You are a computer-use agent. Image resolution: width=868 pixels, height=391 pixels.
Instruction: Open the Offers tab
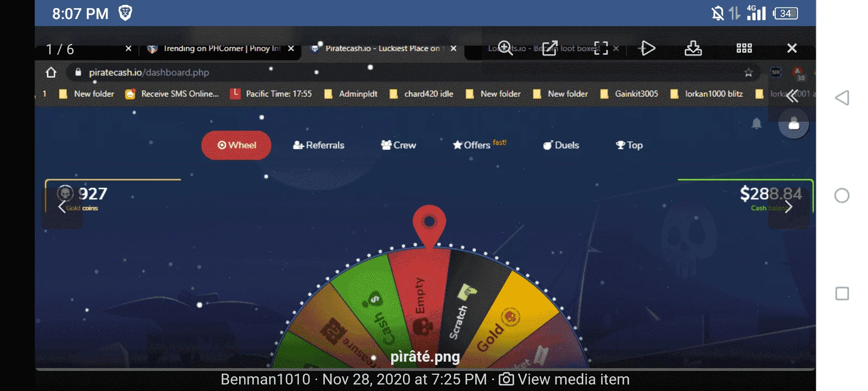tap(480, 144)
